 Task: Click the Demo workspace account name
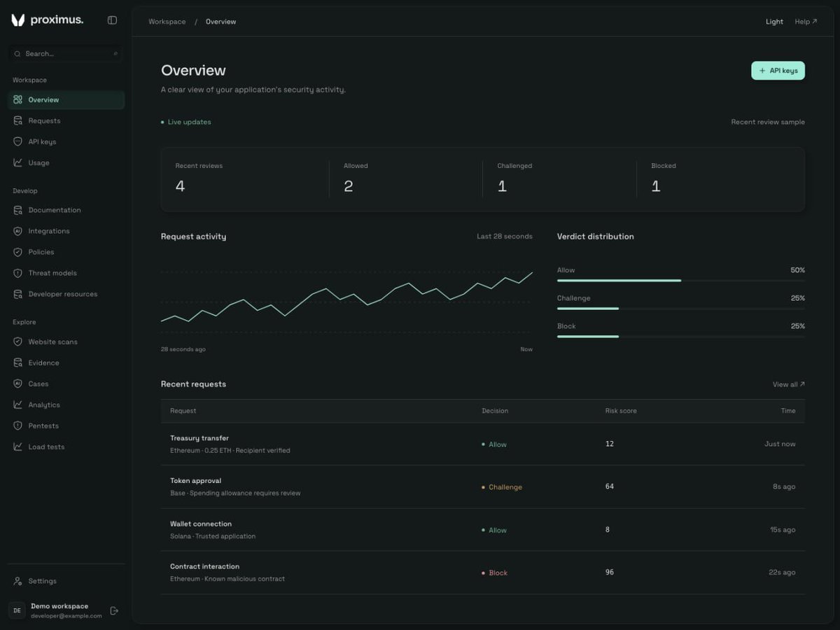tap(59, 606)
